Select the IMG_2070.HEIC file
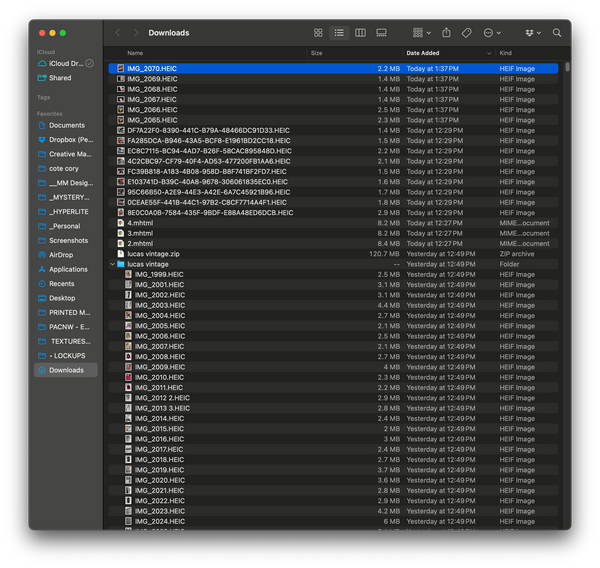Viewport: 600px width, 568px height. [x=333, y=69]
